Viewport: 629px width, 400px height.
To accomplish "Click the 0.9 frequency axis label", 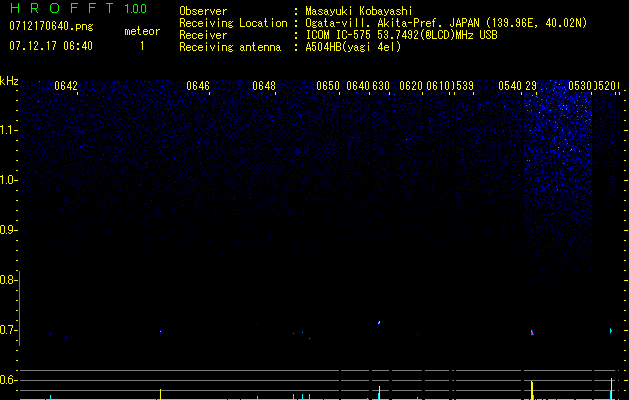I will [7, 230].
